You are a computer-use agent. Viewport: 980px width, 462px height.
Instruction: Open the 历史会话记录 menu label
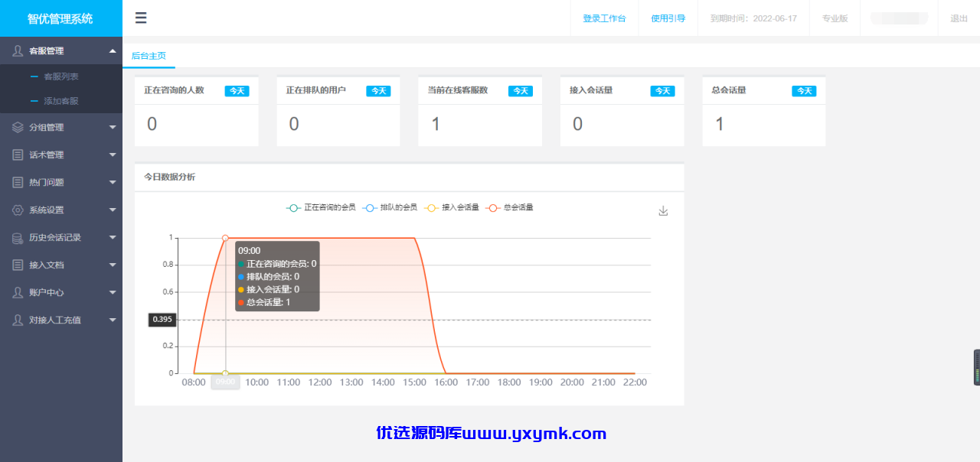point(55,237)
